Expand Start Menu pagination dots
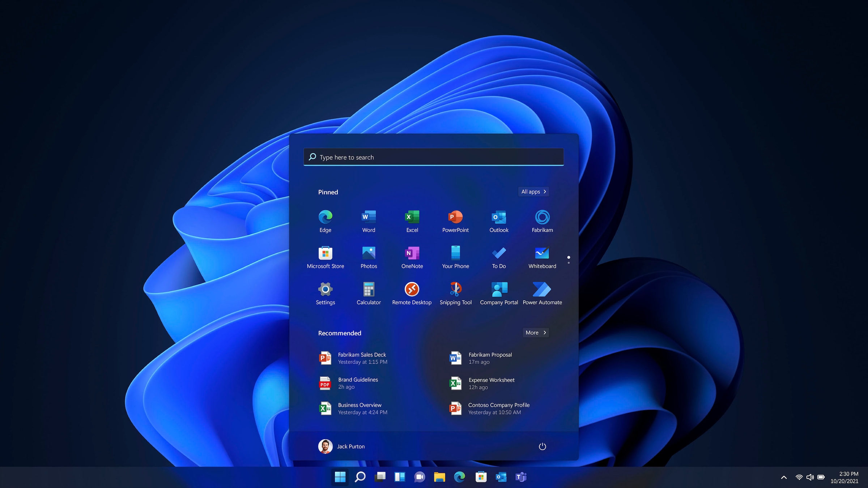The height and width of the screenshot is (488, 868). coord(569,258)
